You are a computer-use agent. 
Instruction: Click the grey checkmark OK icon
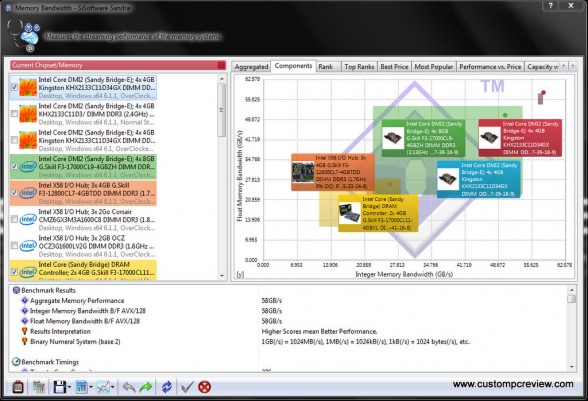tap(187, 387)
